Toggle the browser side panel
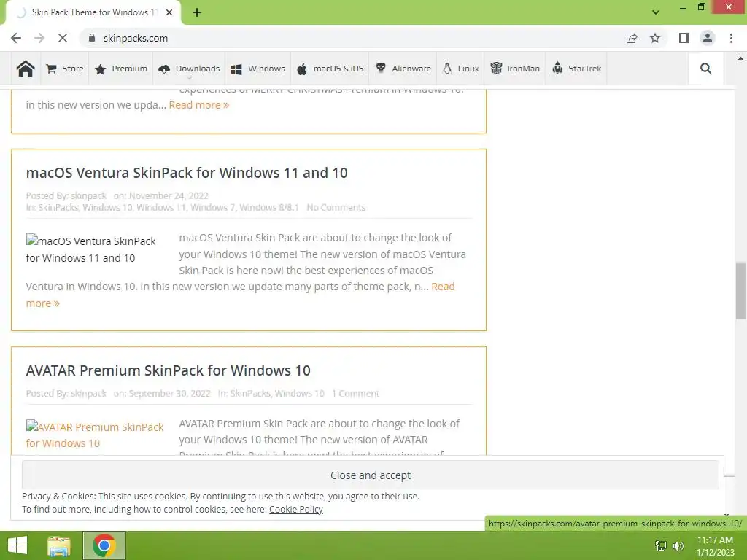This screenshot has height=560, width=747. point(684,38)
